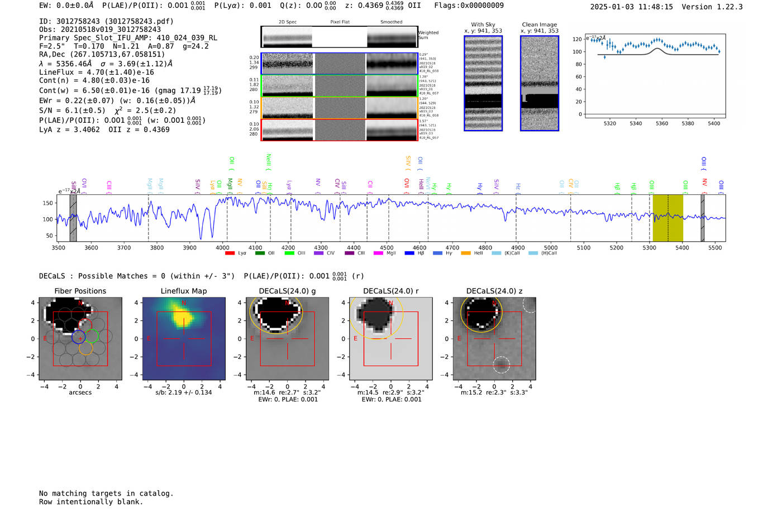Click the red-bordered 2D fiber spectrum row
The image size is (782, 532).
[x=339, y=130]
